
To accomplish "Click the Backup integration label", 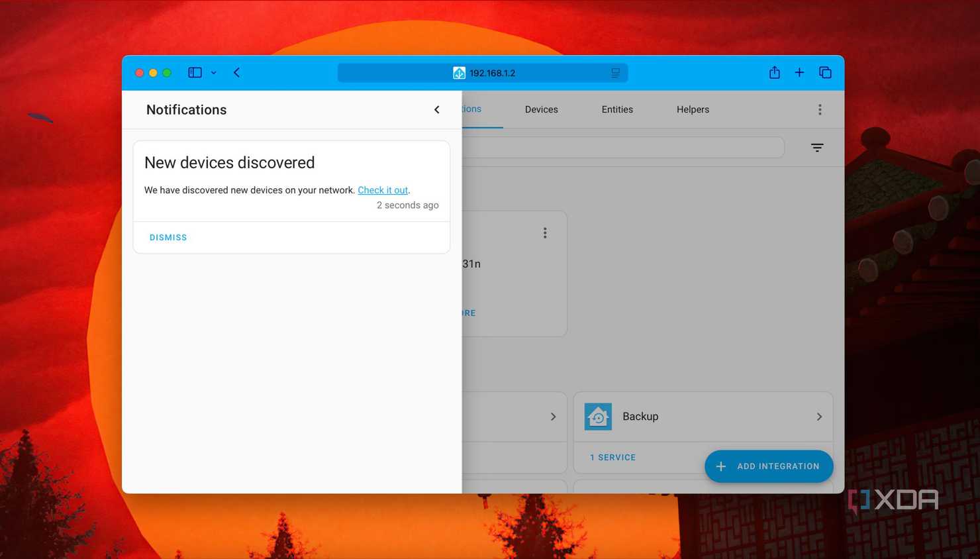I will pos(640,417).
